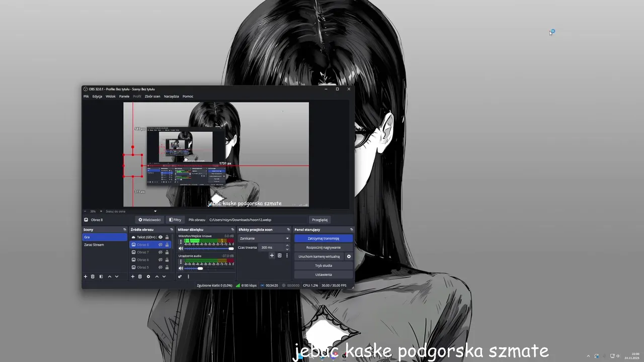This screenshot has width=644, height=362.
Task: Open scene filters icon in the Sceny panel
Action: [101, 277]
